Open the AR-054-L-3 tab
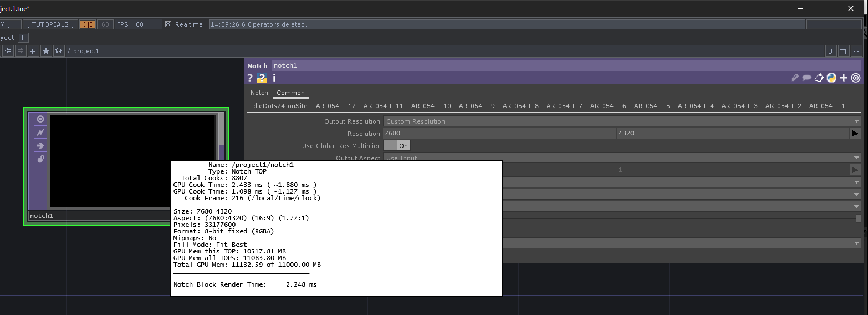Screen dimensions: 868x315 pyautogui.click(x=739, y=106)
